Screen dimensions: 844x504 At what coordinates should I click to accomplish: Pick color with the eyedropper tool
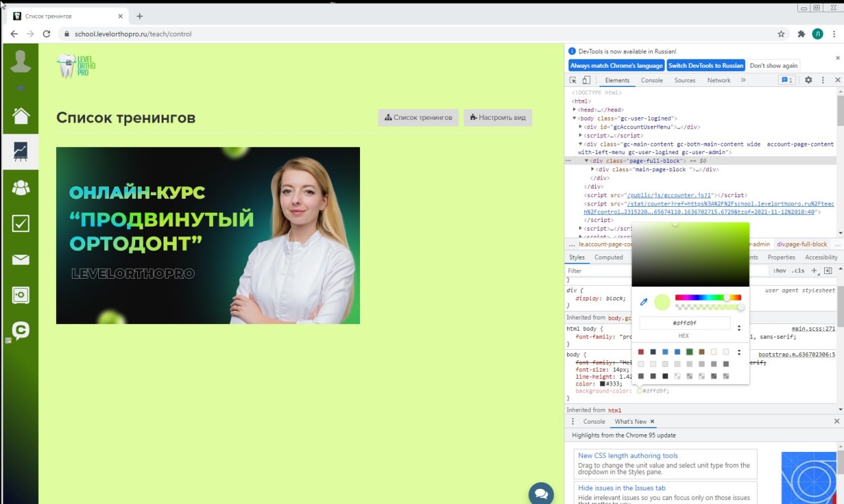click(x=644, y=302)
